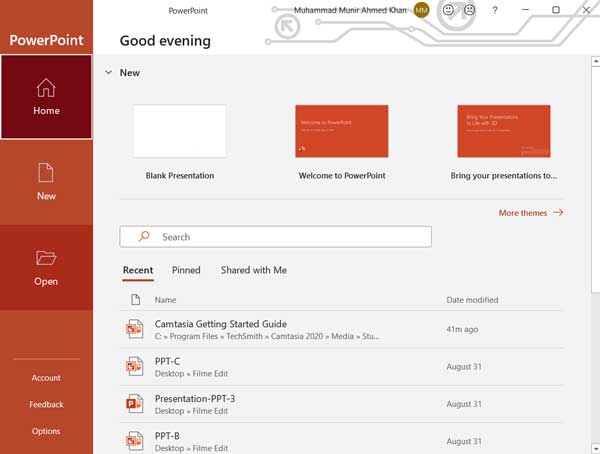
Task: Open Feedback page
Action: point(46,404)
